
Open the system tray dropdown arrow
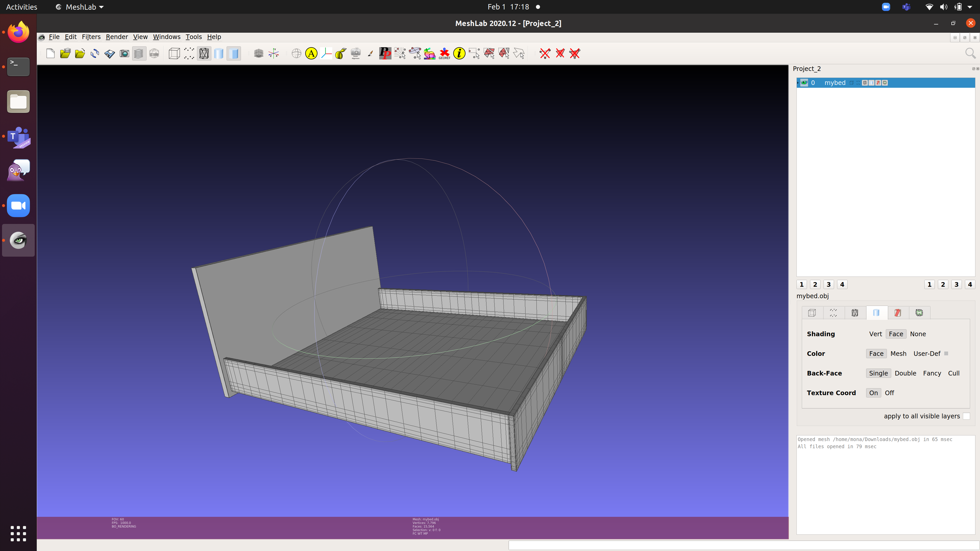[x=970, y=7]
